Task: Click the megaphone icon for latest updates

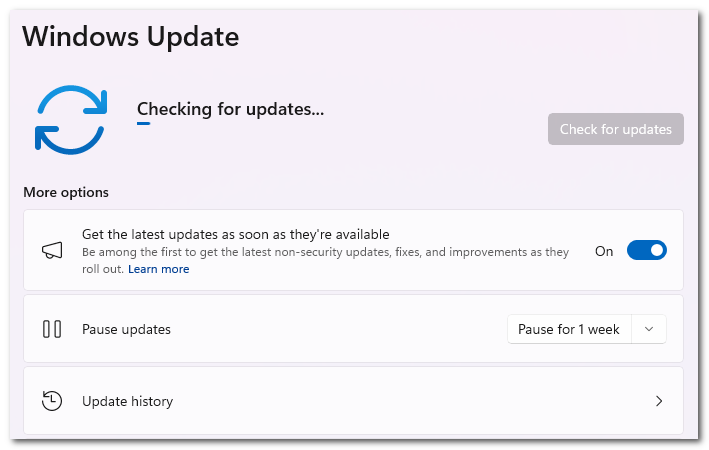Action: click(x=52, y=251)
